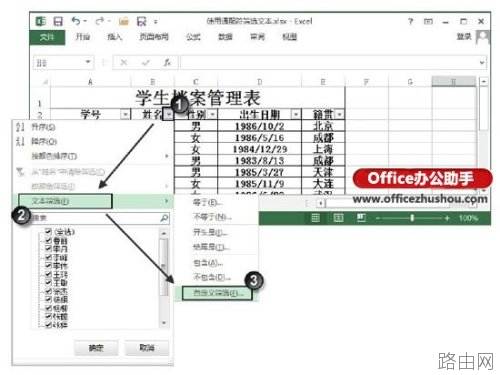
Task: Switch to the 页面布局 ribbon tab
Action: 154,37
